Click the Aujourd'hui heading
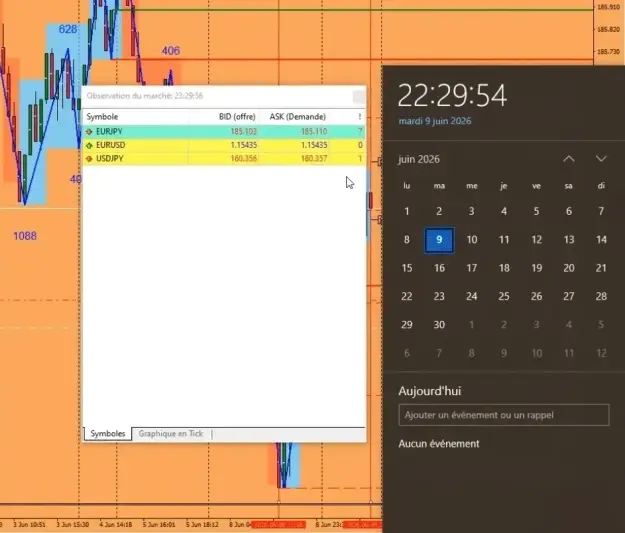Viewport: 625px width, 533px height. coord(430,391)
